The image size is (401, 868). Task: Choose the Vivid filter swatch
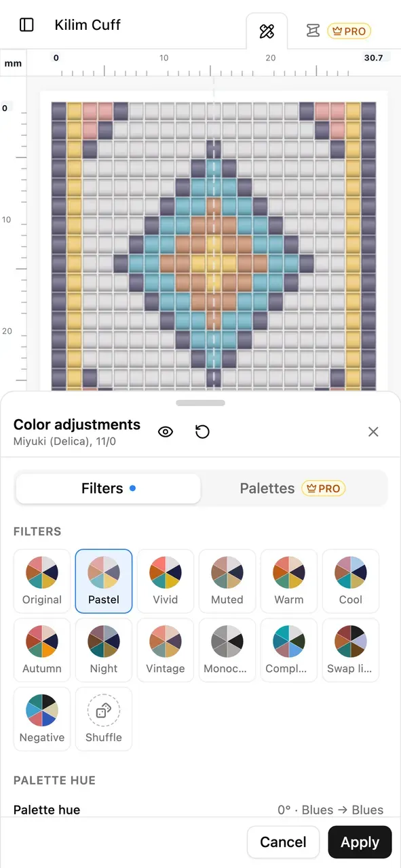click(x=166, y=581)
